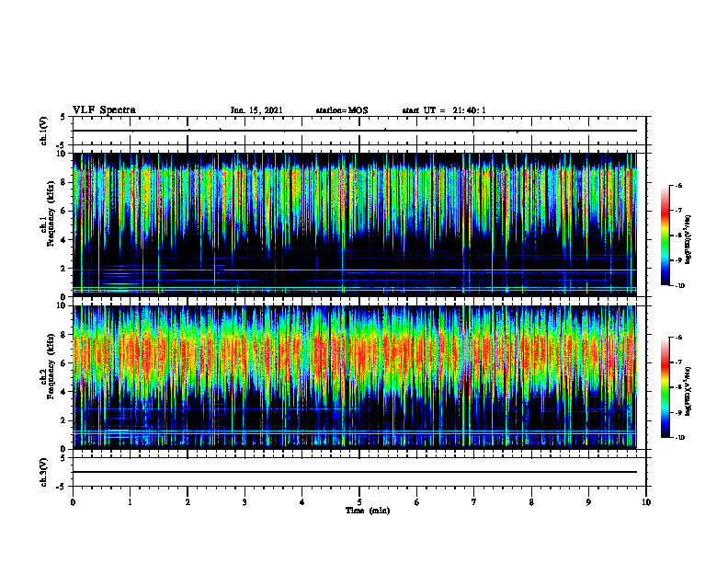Click the "VLF Spectra" plot title

(104, 110)
